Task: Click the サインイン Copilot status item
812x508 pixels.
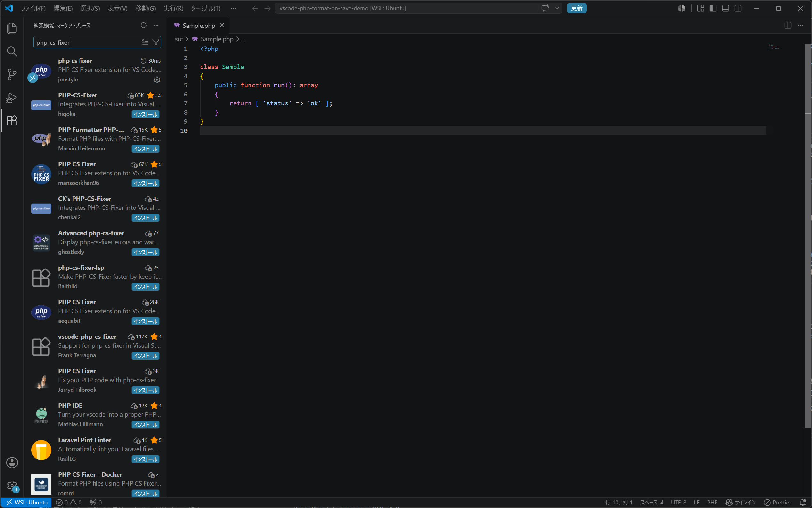Action: 741,503
